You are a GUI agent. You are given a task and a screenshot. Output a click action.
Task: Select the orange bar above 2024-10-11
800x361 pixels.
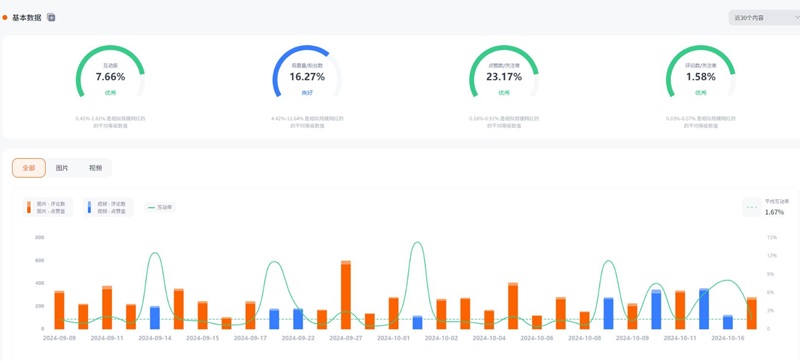click(x=680, y=310)
